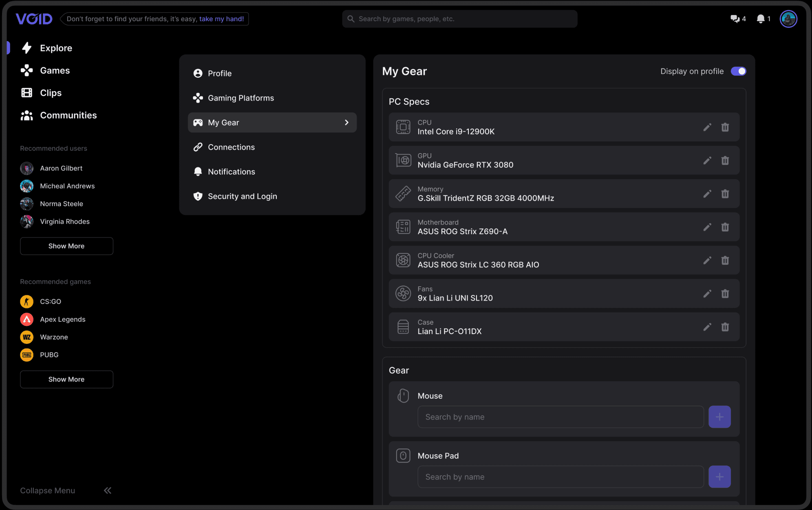Open the chat messages icon
Image resolution: width=812 pixels, height=510 pixels.
tap(735, 19)
